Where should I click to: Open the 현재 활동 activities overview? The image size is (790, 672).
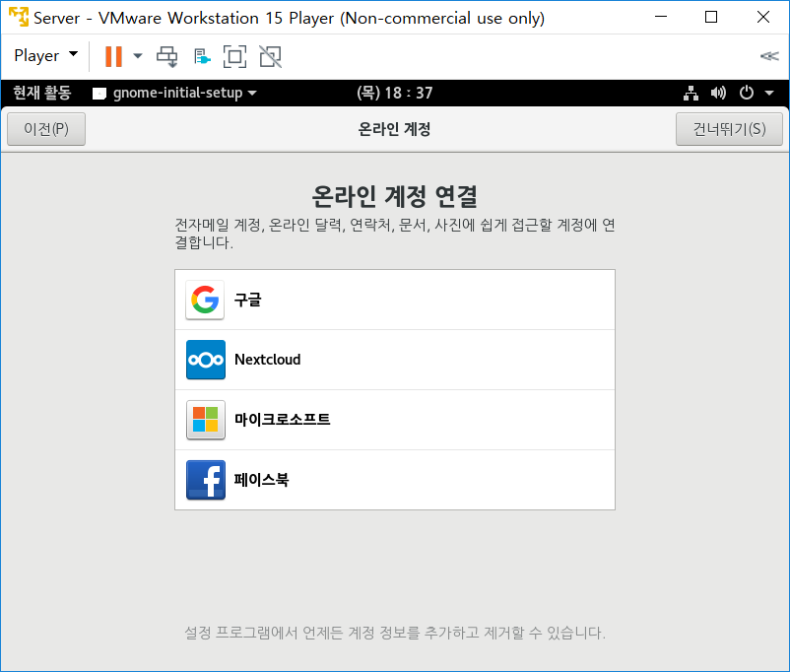[x=42, y=93]
